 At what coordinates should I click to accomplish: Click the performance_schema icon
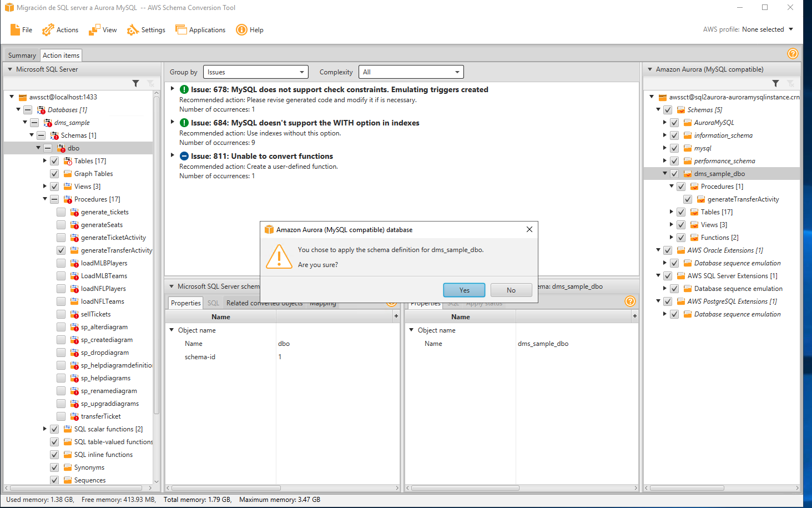click(x=687, y=161)
